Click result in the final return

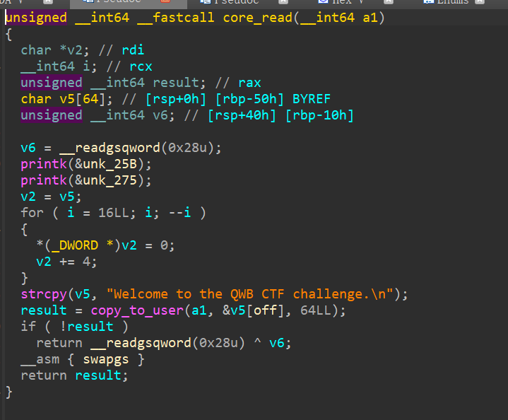[x=98, y=375]
